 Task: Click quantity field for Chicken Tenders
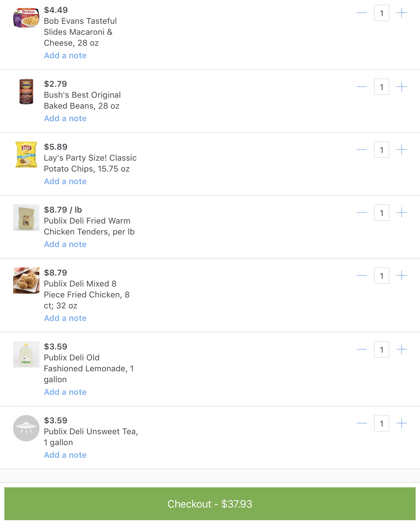pos(381,213)
